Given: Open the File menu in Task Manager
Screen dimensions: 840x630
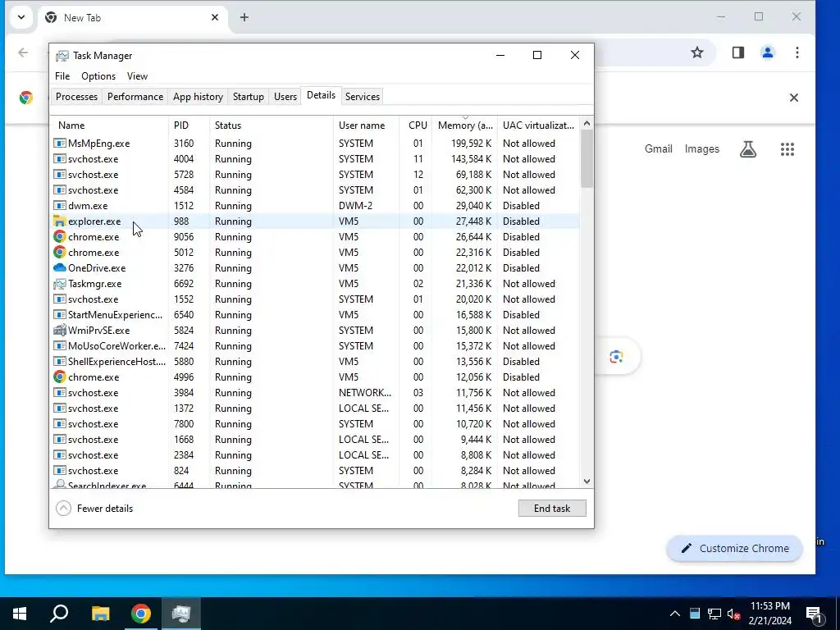Looking at the screenshot, I should pyautogui.click(x=62, y=76).
